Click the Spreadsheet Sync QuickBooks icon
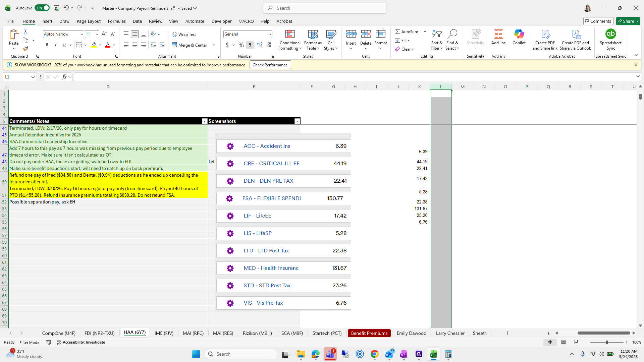644x362 pixels. pyautogui.click(x=610, y=34)
